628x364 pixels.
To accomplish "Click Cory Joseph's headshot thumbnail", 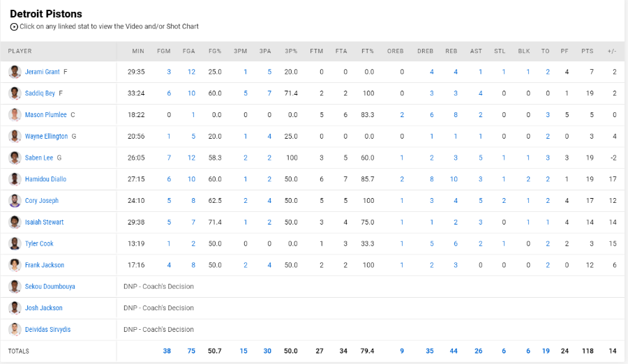I will [15, 201].
